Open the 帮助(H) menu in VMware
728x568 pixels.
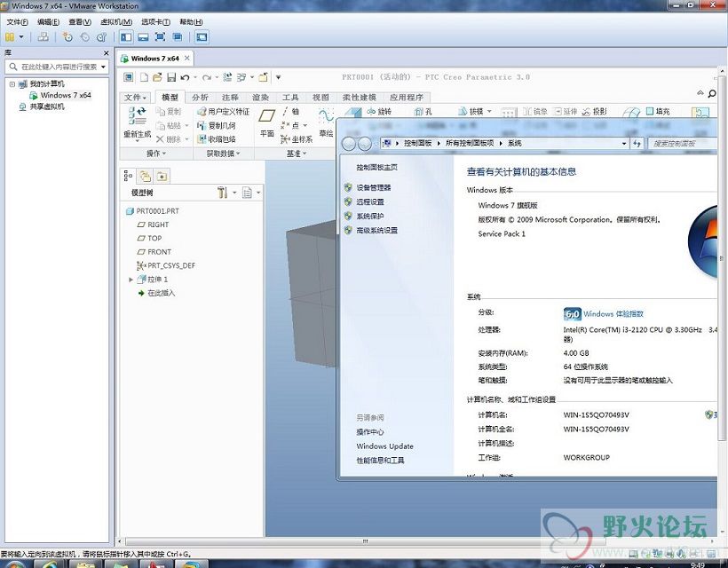pyautogui.click(x=191, y=22)
